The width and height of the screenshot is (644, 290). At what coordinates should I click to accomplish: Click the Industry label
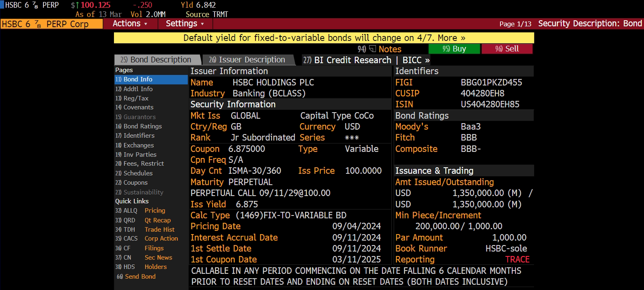tap(208, 93)
